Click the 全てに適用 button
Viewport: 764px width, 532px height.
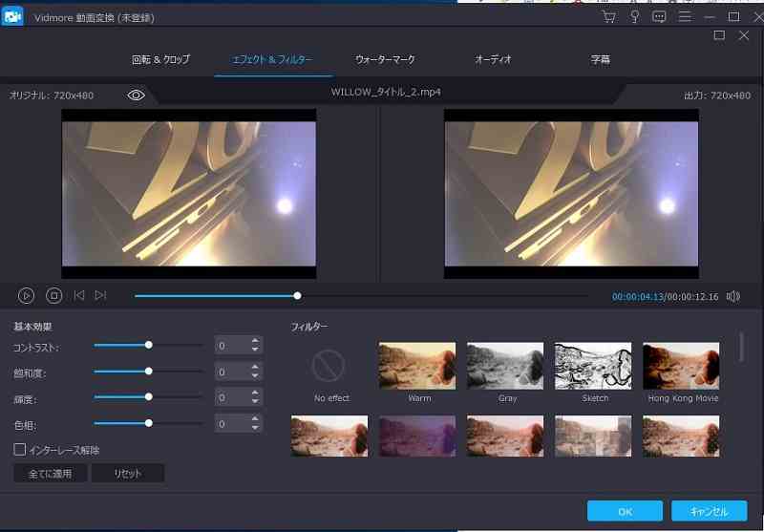[51, 474]
